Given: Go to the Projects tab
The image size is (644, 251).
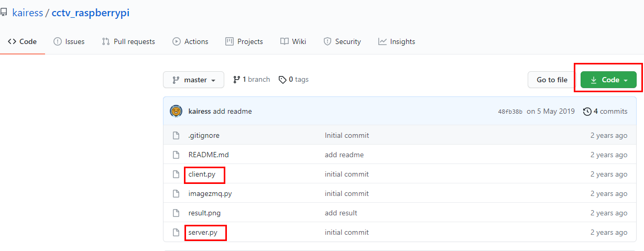Looking at the screenshot, I should 244,41.
